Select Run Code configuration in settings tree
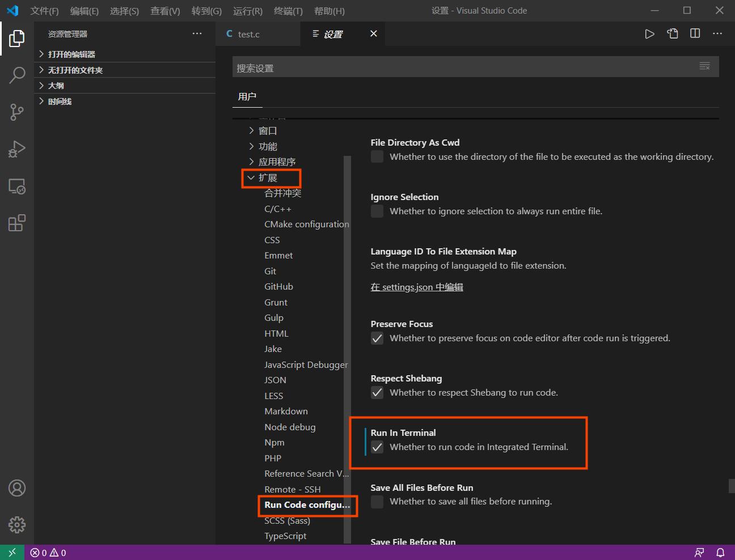 308,505
